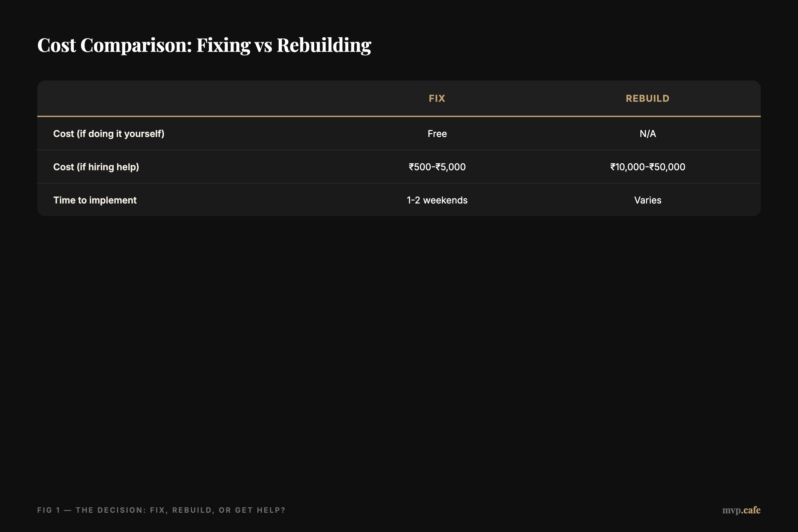This screenshot has height=532, width=798.
Task: Click the 'Cost (if doing it yourself)' row label
Action: click(x=109, y=134)
